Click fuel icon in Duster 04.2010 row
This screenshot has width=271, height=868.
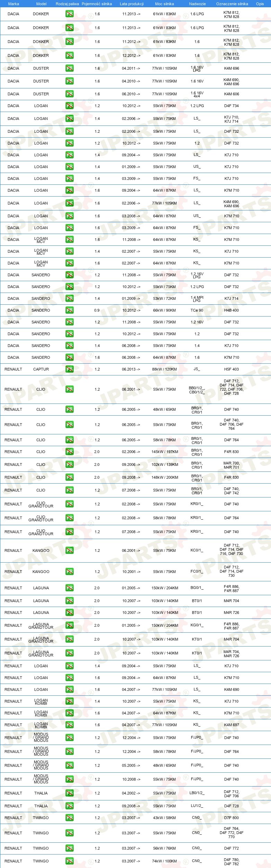click(69, 81)
